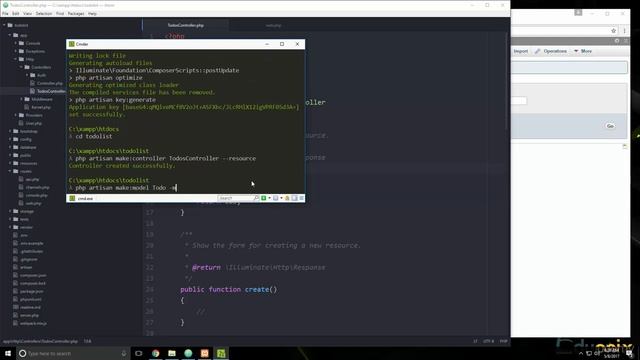Image resolution: width=640 pixels, height=360 pixels.
Task: Collapse the Http folder
Action: [x=16, y=59]
